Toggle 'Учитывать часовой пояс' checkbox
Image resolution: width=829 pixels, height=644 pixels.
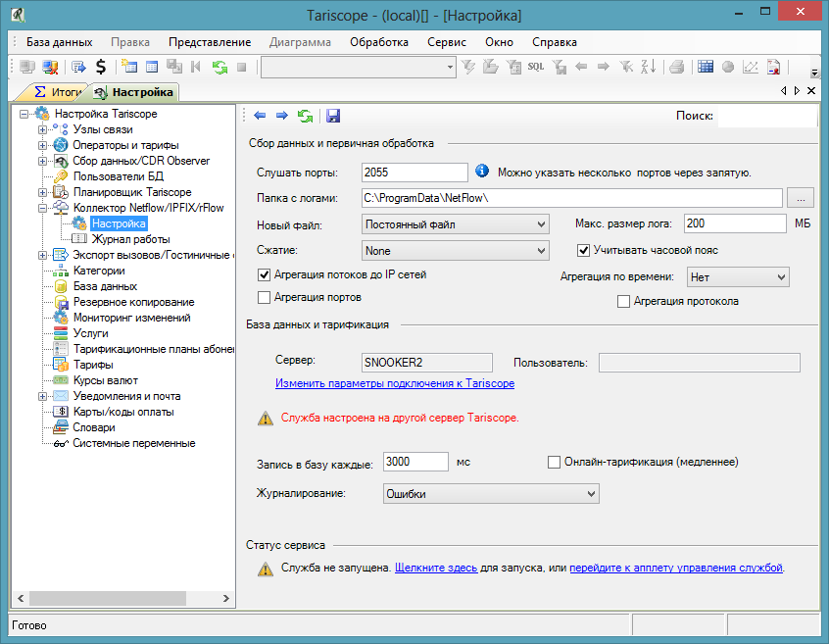[583, 250]
